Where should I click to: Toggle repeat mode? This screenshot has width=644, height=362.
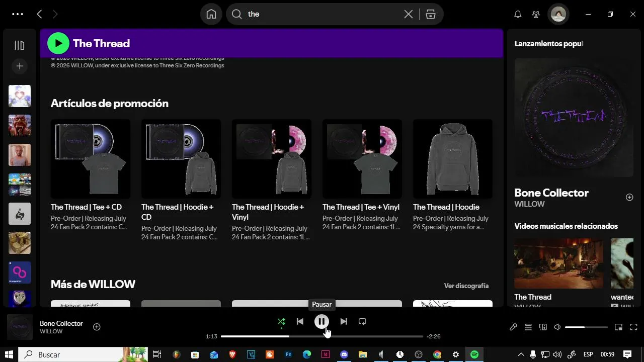tap(362, 322)
